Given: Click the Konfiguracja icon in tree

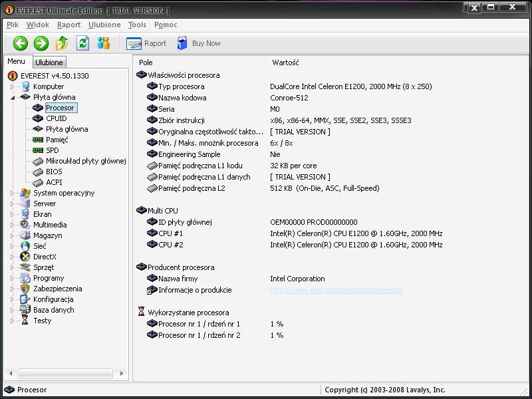Looking at the screenshot, I should [25, 299].
